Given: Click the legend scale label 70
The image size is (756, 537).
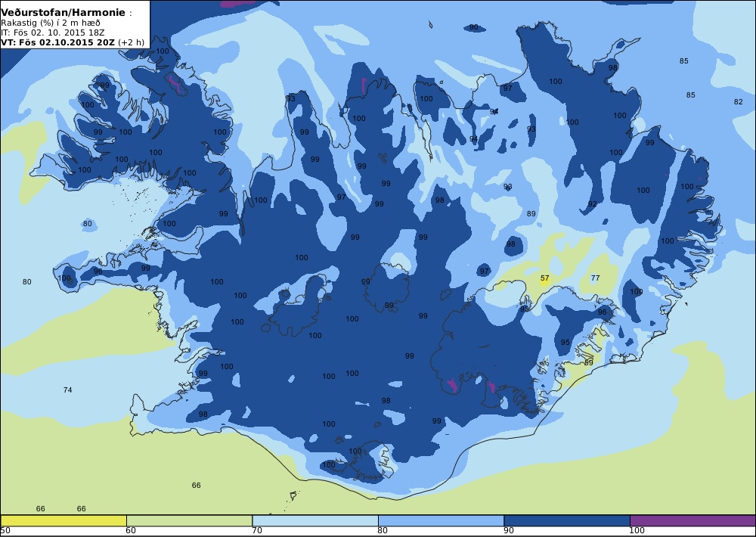Looking at the screenshot, I should tap(257, 531).
